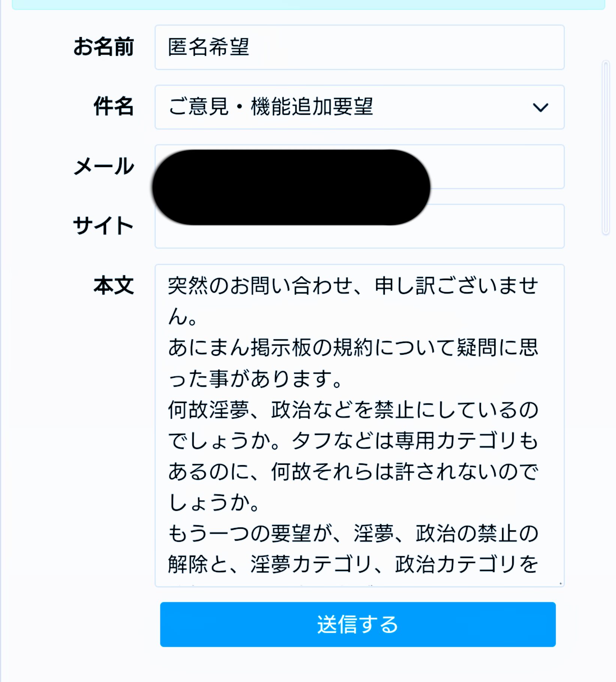616x682 pixels.
Task: Click the サイト field label
Action: pyautogui.click(x=103, y=226)
